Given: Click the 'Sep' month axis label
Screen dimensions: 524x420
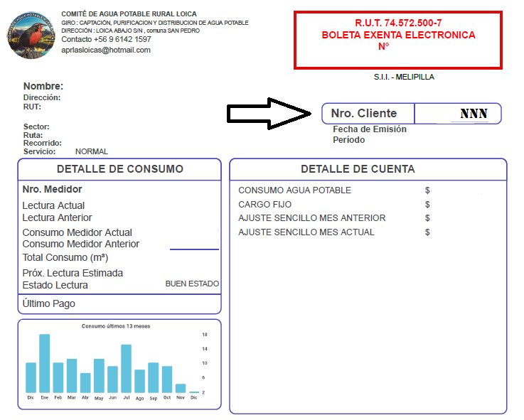Looking at the screenshot, I should click(x=154, y=398).
